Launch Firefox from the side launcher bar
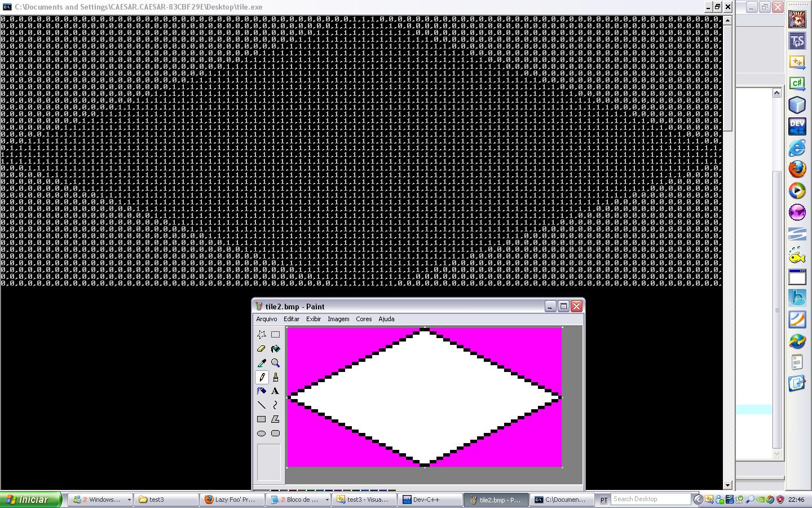 [x=797, y=169]
